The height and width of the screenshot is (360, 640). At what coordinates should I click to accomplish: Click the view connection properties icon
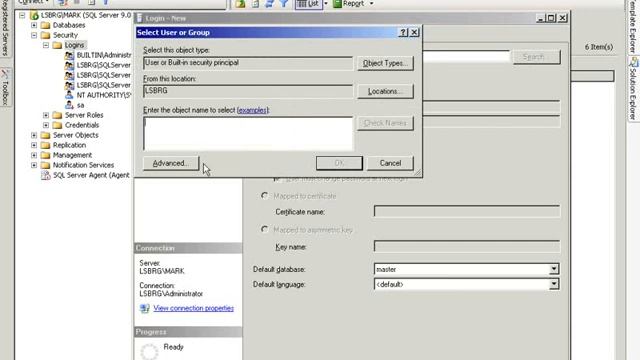(144, 309)
